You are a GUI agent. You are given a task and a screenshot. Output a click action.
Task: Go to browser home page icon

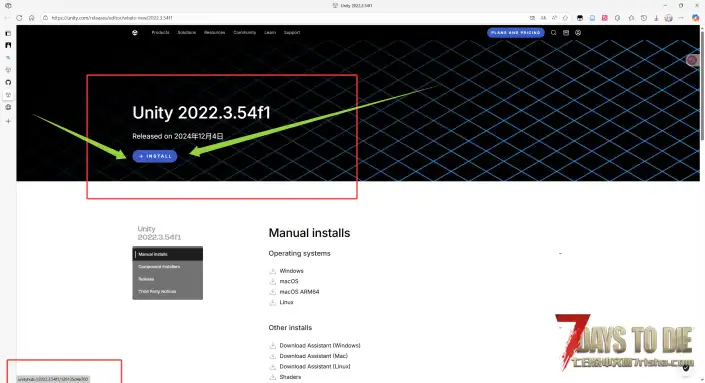[31, 18]
